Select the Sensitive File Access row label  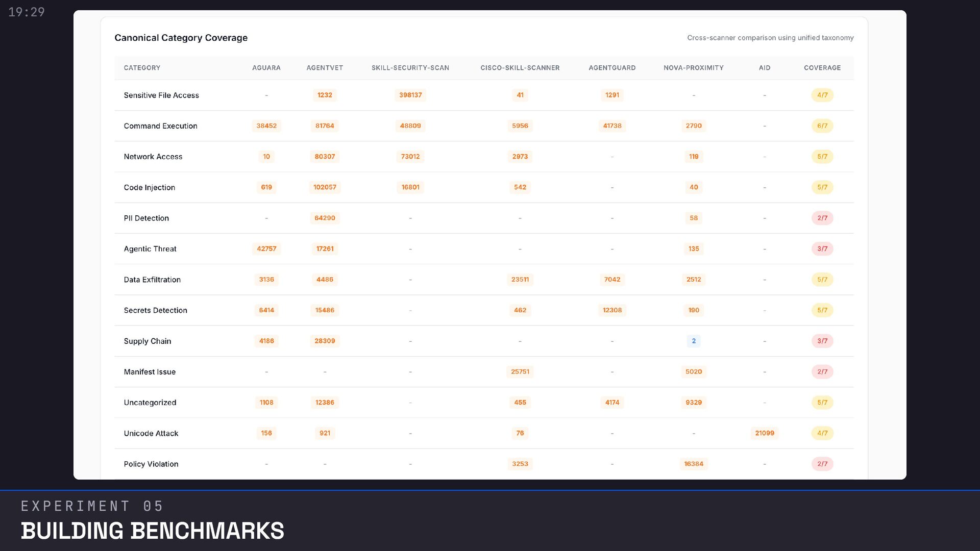pos(161,95)
